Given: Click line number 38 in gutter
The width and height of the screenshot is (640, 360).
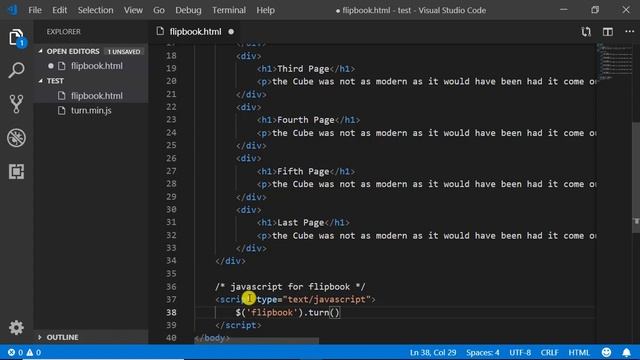Looking at the screenshot, I should pos(171,312).
